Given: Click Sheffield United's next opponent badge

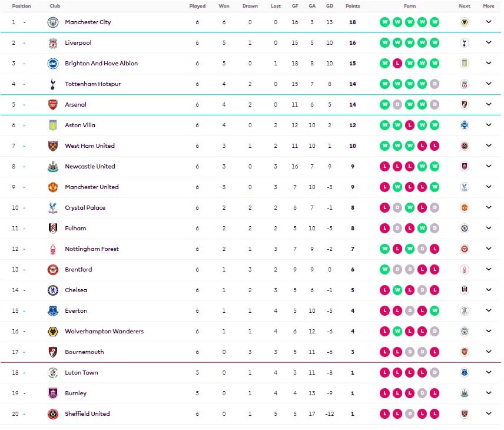Looking at the screenshot, I should 465,414.
